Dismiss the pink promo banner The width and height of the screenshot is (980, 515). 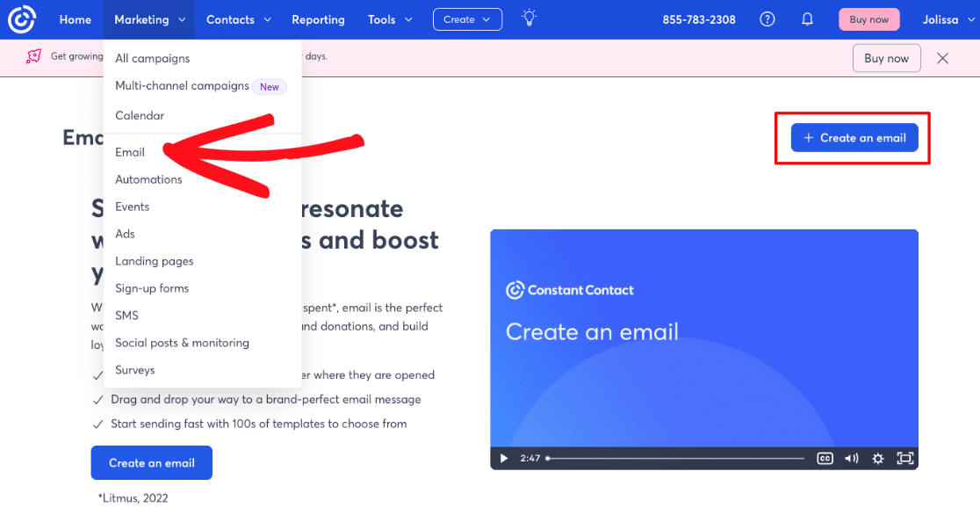click(x=942, y=58)
